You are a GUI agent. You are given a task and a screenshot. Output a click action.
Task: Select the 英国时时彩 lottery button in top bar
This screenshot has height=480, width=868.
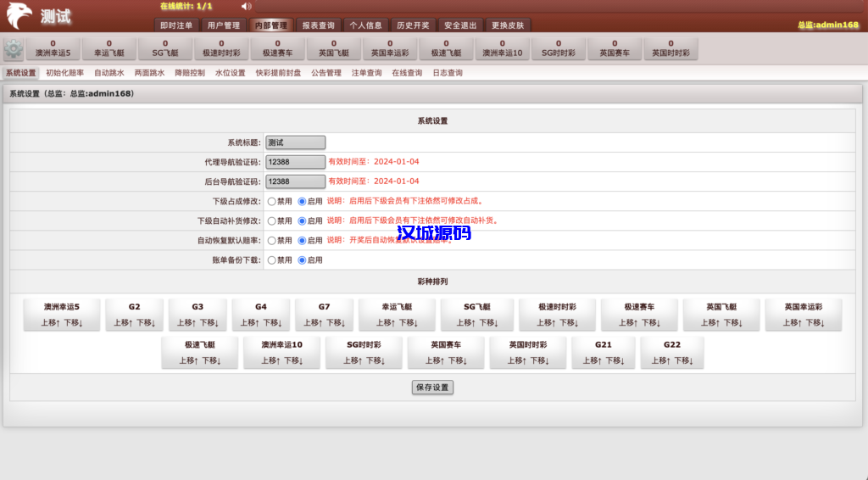pyautogui.click(x=671, y=48)
